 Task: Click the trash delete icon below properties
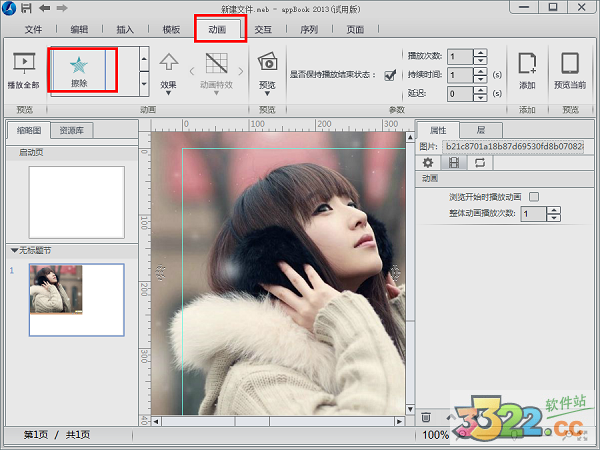(x=427, y=415)
